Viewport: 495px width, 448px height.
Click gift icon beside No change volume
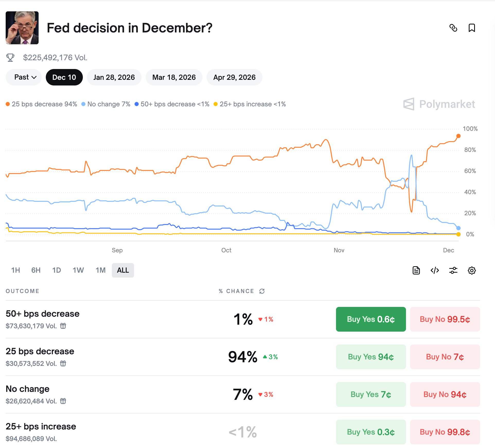coord(63,401)
